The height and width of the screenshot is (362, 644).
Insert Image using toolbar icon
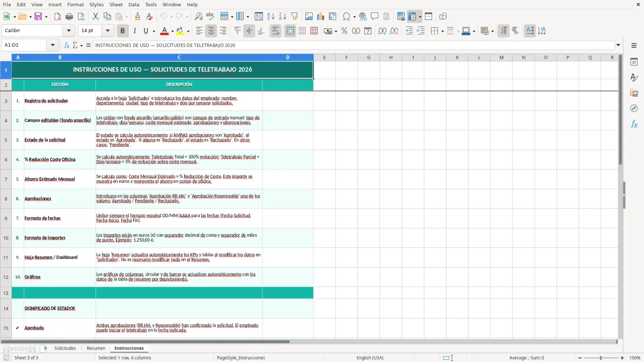[309, 17]
